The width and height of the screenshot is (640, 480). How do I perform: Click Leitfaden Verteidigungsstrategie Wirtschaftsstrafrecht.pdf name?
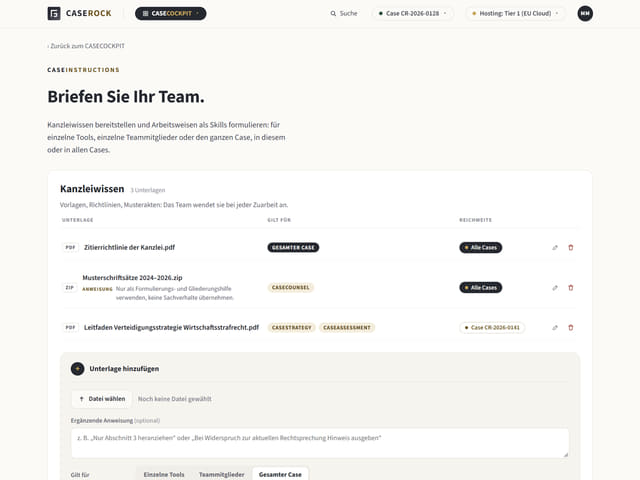(171, 327)
